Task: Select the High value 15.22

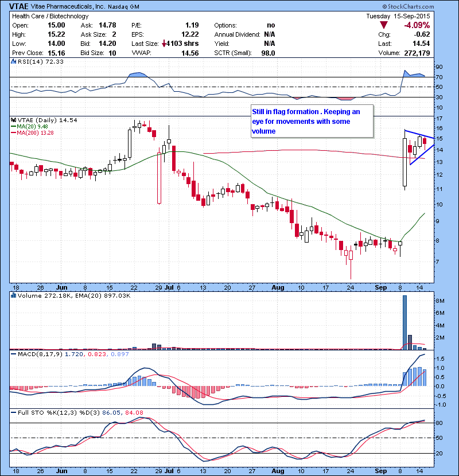Action: point(56,34)
